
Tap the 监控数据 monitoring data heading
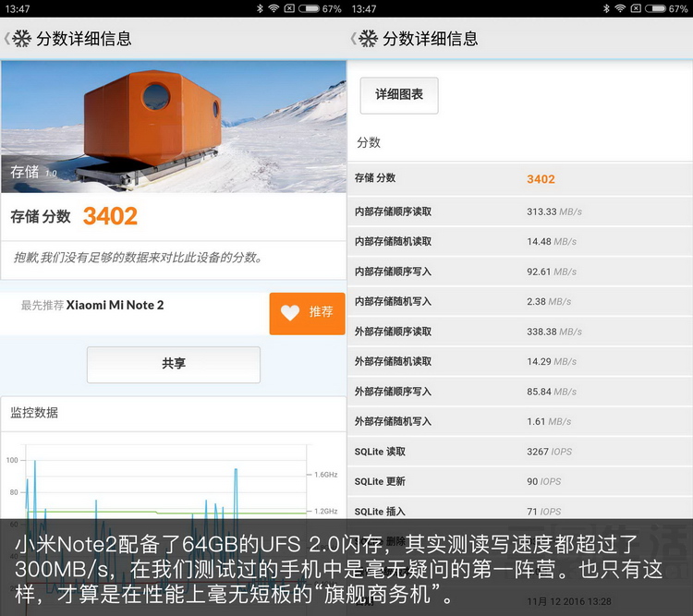(x=34, y=413)
